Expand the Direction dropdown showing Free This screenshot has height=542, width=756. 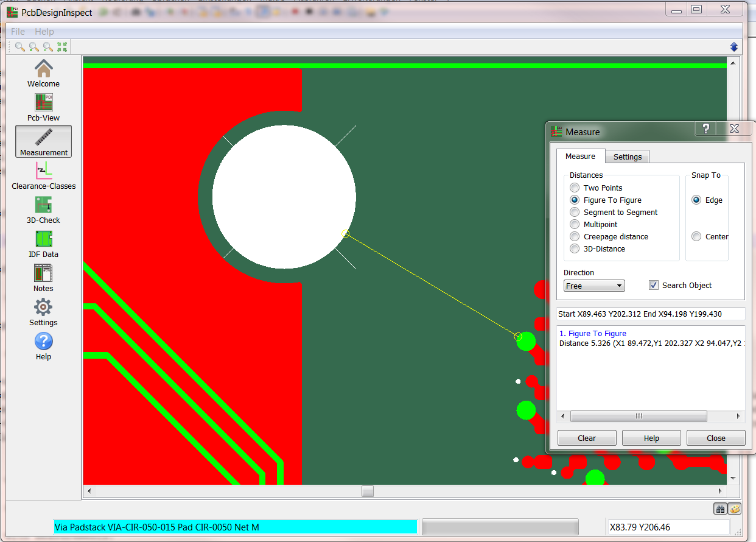click(x=594, y=286)
